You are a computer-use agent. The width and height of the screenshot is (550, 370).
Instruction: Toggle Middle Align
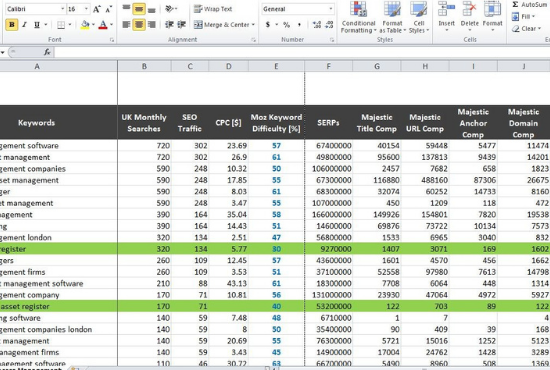point(139,9)
